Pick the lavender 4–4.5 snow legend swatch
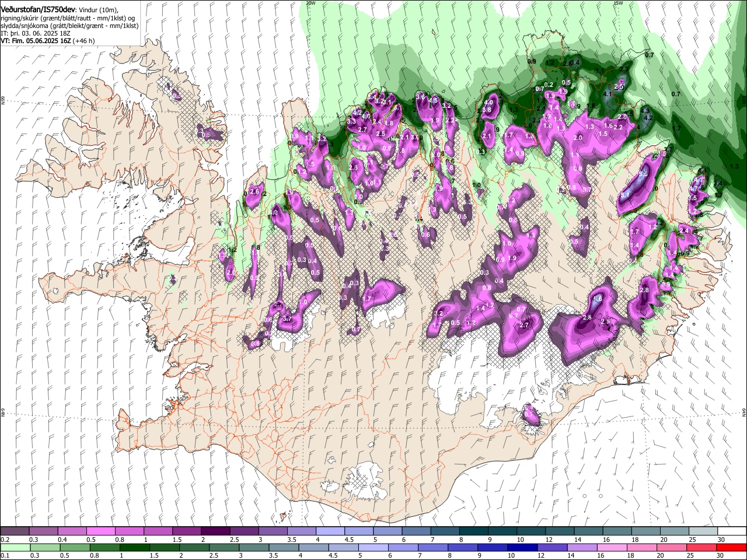Image resolution: width=747 pixels, height=560 pixels. 330,531
